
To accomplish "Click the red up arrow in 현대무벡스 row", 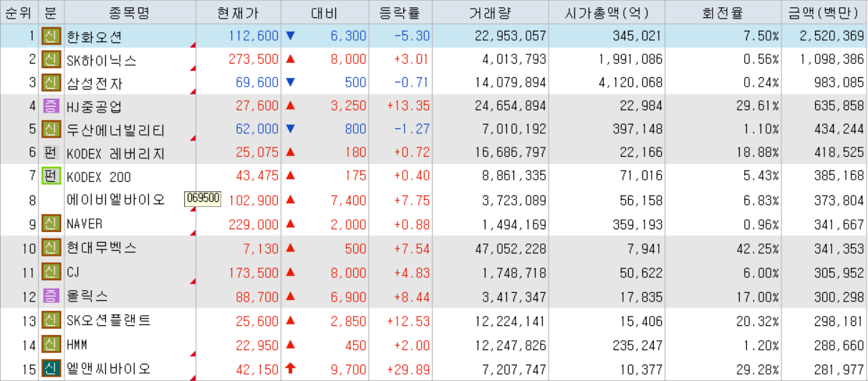I will [290, 248].
